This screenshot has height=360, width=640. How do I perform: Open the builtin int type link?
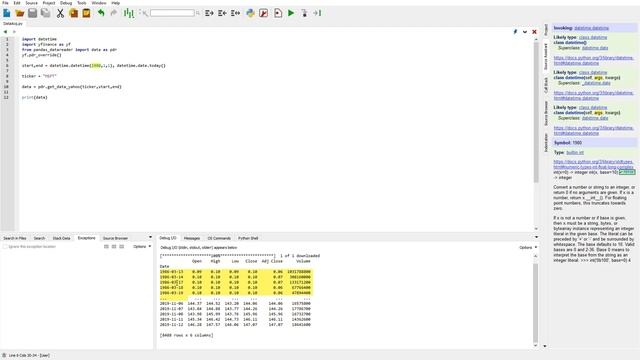pos(575,153)
